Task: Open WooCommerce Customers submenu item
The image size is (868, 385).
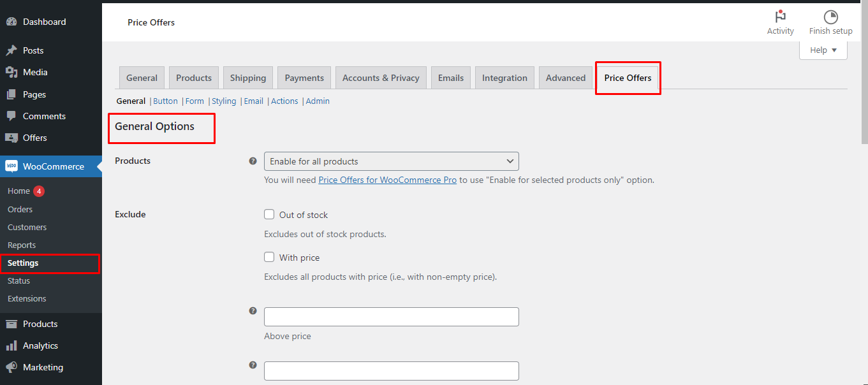Action: pos(27,227)
